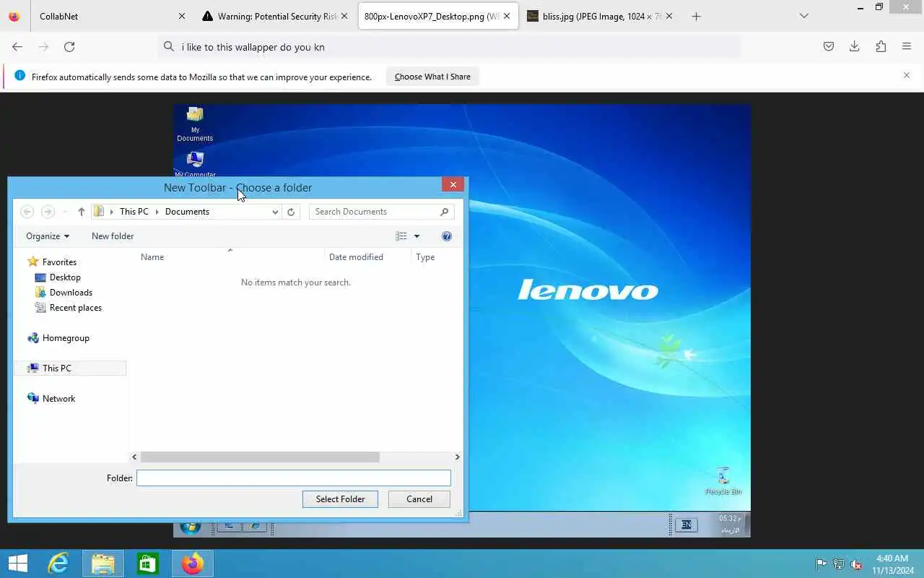
Task: Click the change view icon in dialog
Action: (401, 236)
